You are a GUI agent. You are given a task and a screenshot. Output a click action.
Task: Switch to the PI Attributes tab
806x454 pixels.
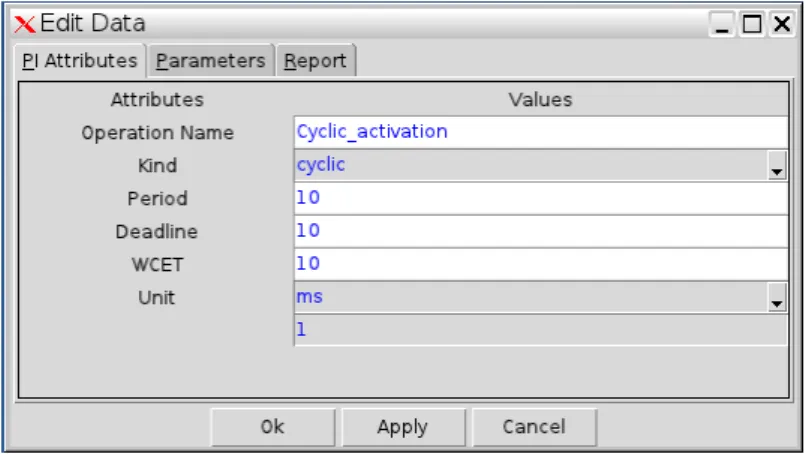point(80,61)
